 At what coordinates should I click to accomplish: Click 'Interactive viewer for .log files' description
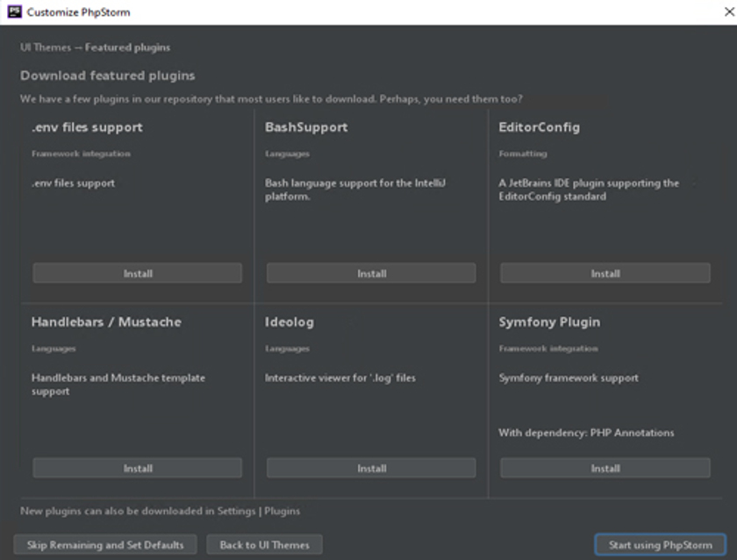pyautogui.click(x=340, y=377)
